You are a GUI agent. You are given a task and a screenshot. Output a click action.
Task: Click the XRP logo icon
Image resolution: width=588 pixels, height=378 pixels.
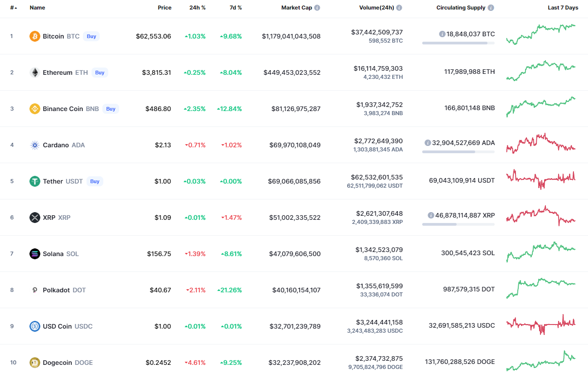(35, 218)
